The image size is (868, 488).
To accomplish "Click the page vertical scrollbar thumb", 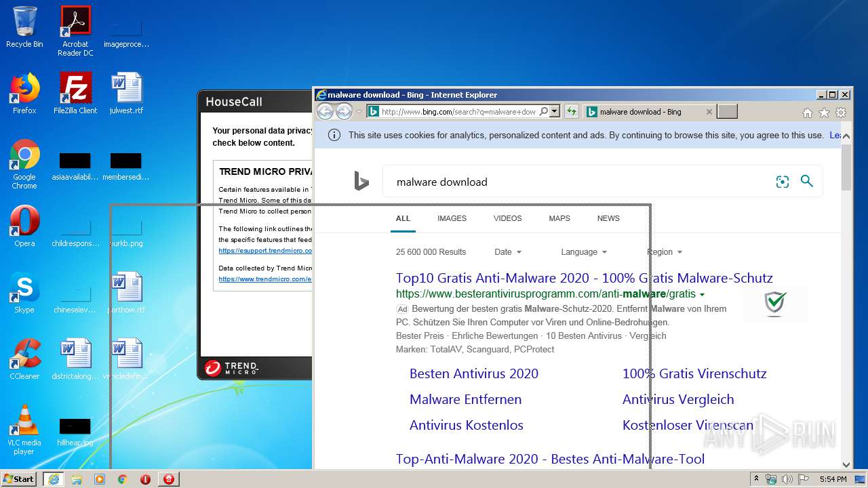I will (x=846, y=167).
